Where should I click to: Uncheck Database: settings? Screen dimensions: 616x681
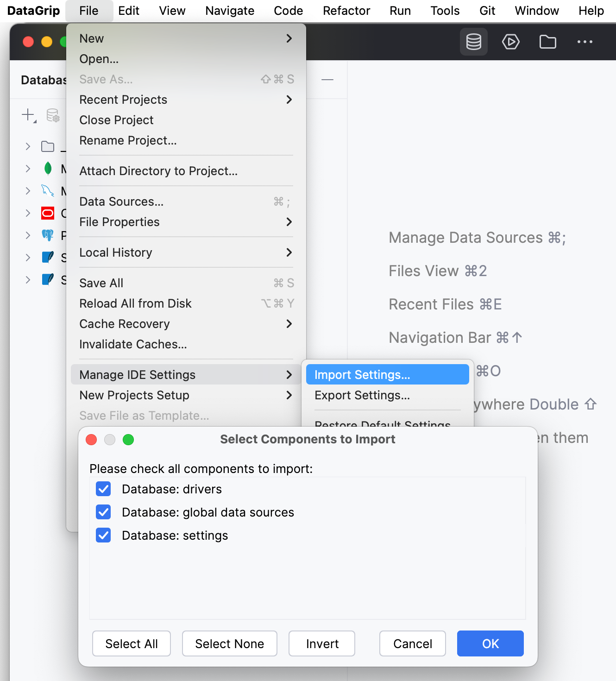pos(103,535)
